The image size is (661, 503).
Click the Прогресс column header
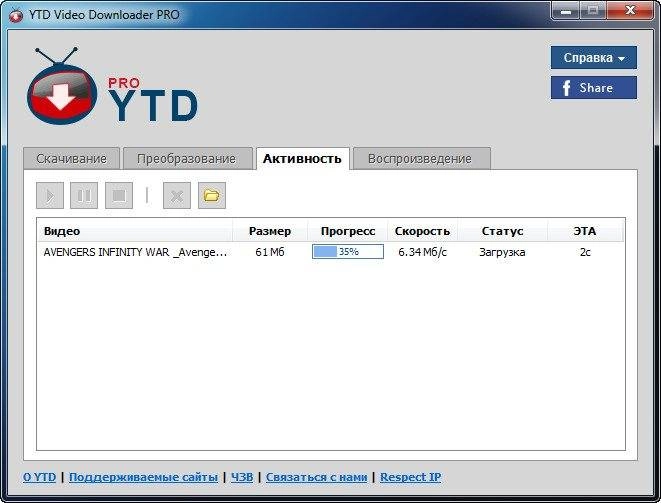pos(348,231)
